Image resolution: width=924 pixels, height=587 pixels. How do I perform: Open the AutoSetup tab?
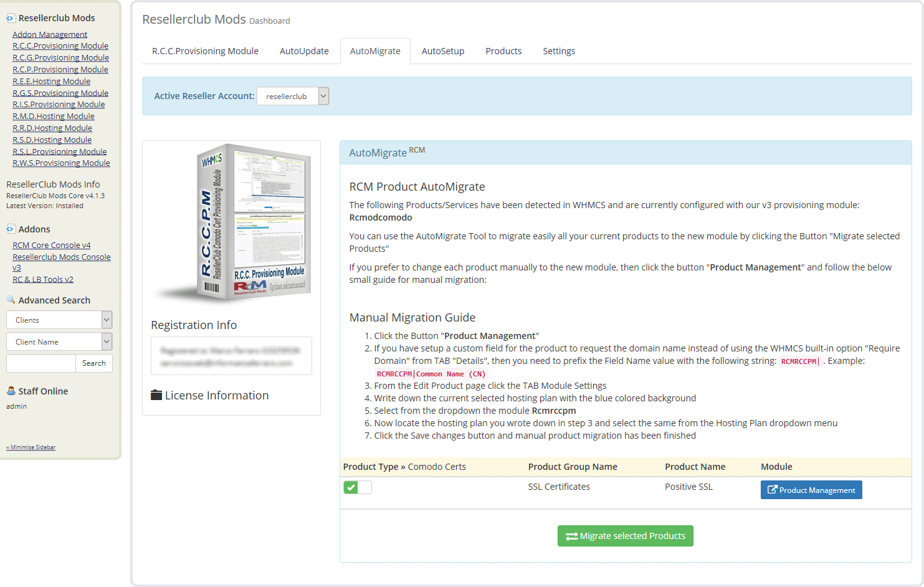[443, 51]
